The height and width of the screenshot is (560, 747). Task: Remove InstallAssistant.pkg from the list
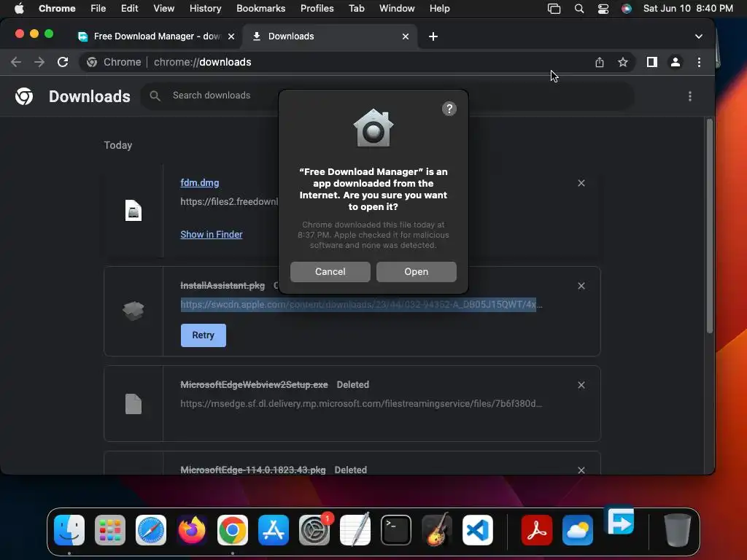(581, 286)
